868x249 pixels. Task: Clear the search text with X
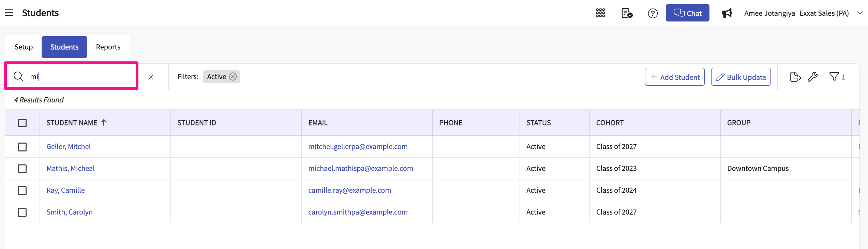(151, 77)
